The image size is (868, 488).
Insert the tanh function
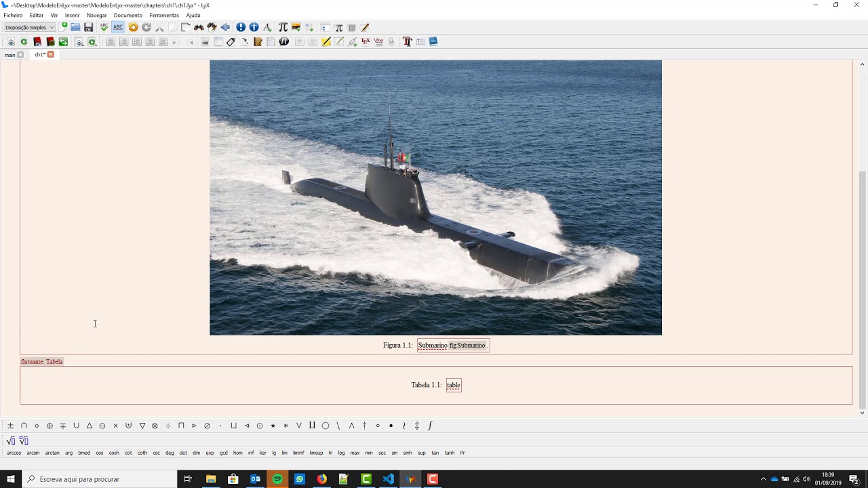tap(450, 453)
